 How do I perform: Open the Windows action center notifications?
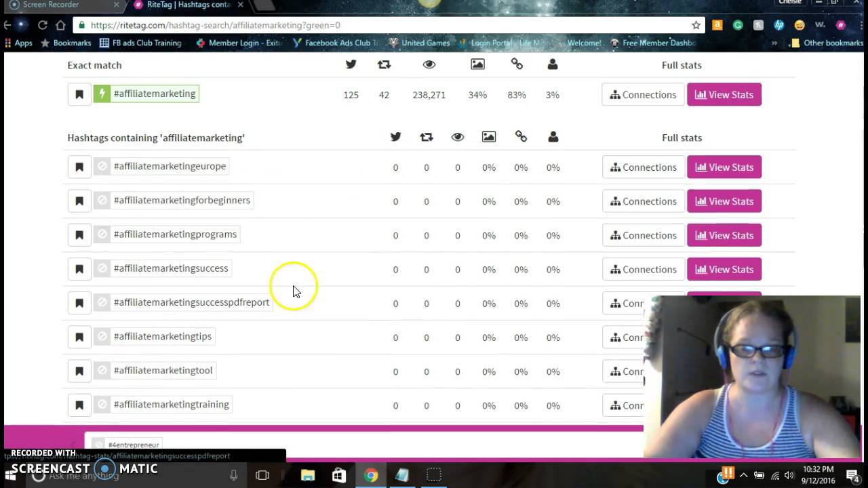[x=852, y=475]
